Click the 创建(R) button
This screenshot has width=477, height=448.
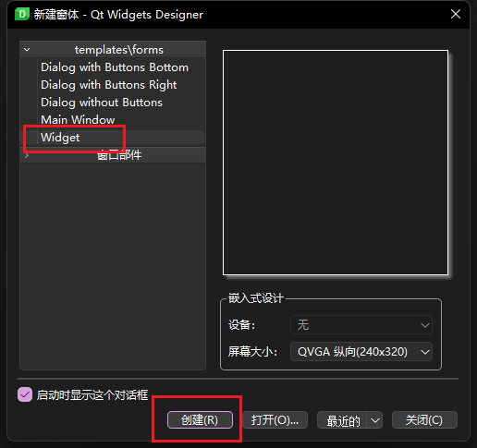(x=200, y=420)
